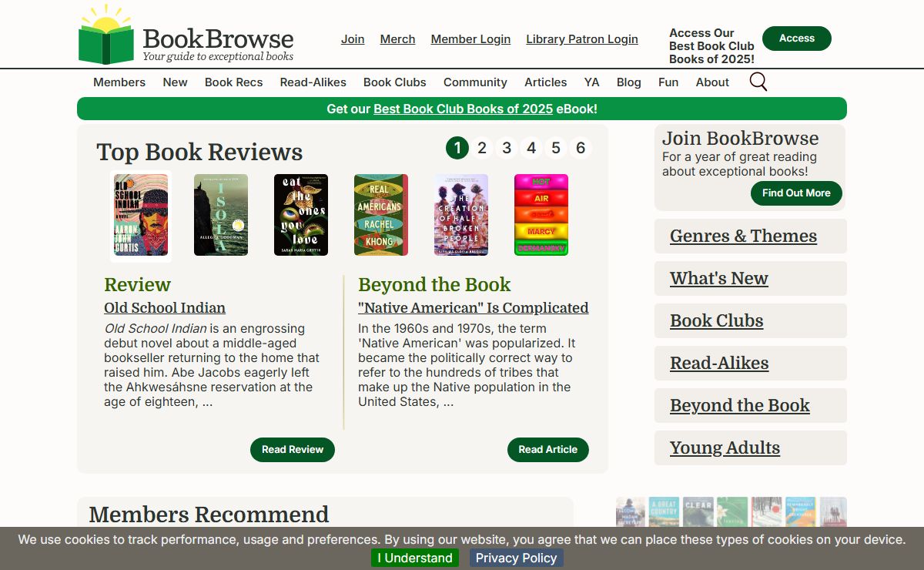Open Best Book Club Books of 2025 banner link

463,109
